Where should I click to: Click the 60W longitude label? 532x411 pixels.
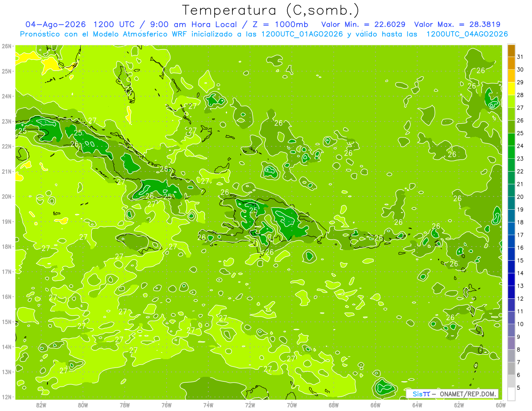501,405
